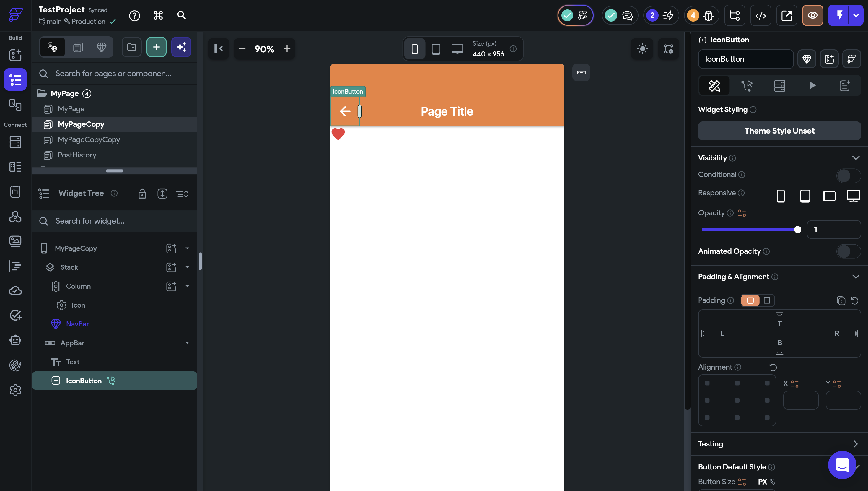The height and width of the screenshot is (491, 868).
Task: Expand the Testing section
Action: click(856, 444)
